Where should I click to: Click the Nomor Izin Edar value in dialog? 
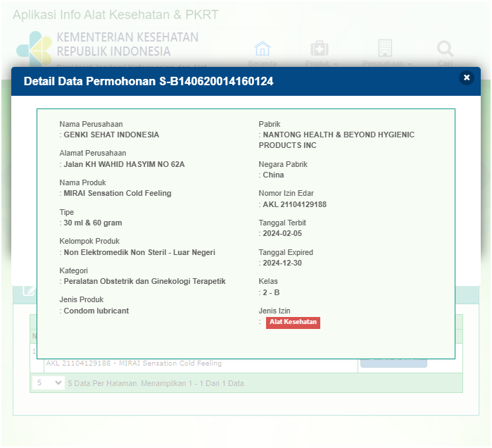tap(294, 204)
